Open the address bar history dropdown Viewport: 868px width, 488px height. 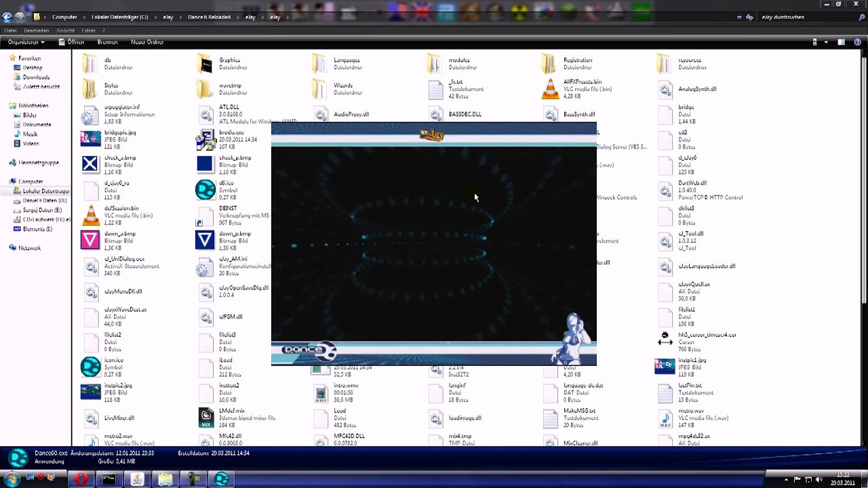(739, 17)
